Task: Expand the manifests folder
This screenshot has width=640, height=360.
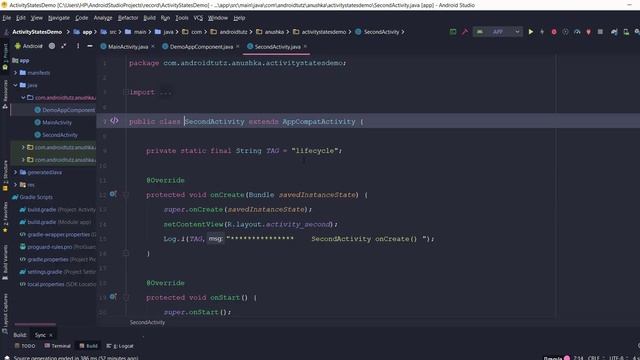Action: coord(16,73)
